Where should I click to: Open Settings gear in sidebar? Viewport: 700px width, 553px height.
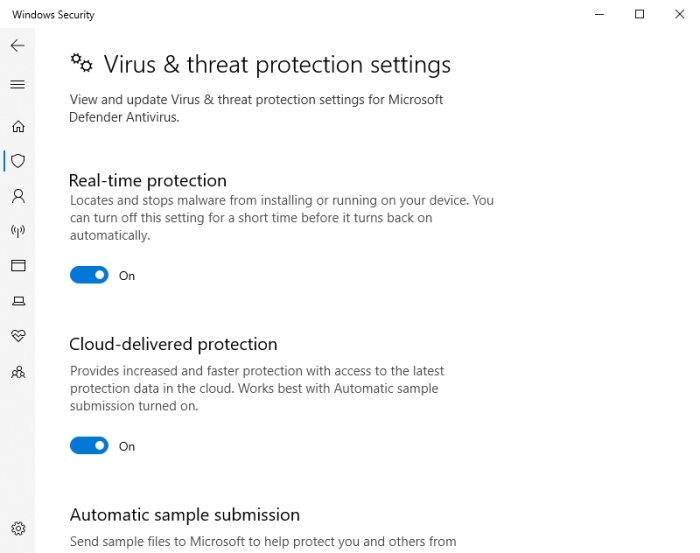pyautogui.click(x=18, y=528)
